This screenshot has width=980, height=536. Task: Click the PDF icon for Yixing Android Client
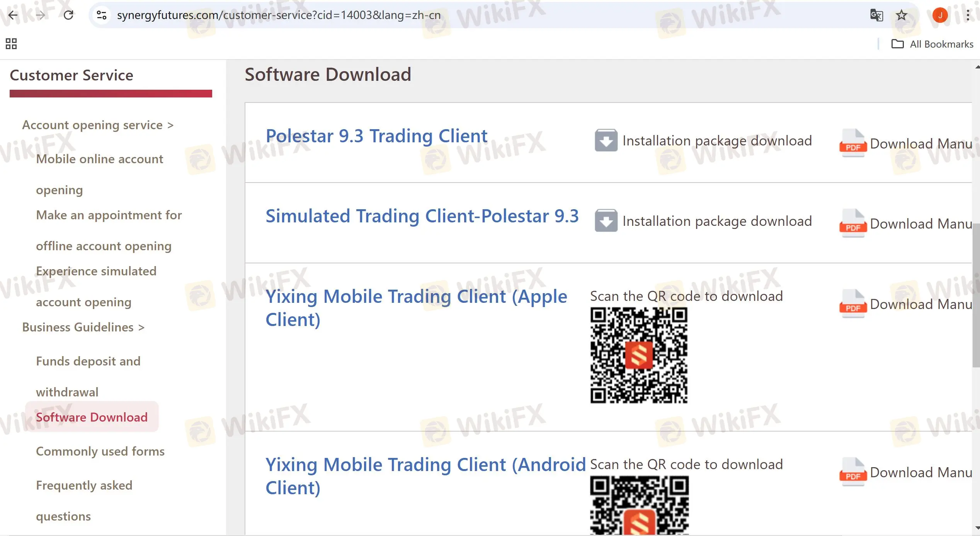pos(853,471)
